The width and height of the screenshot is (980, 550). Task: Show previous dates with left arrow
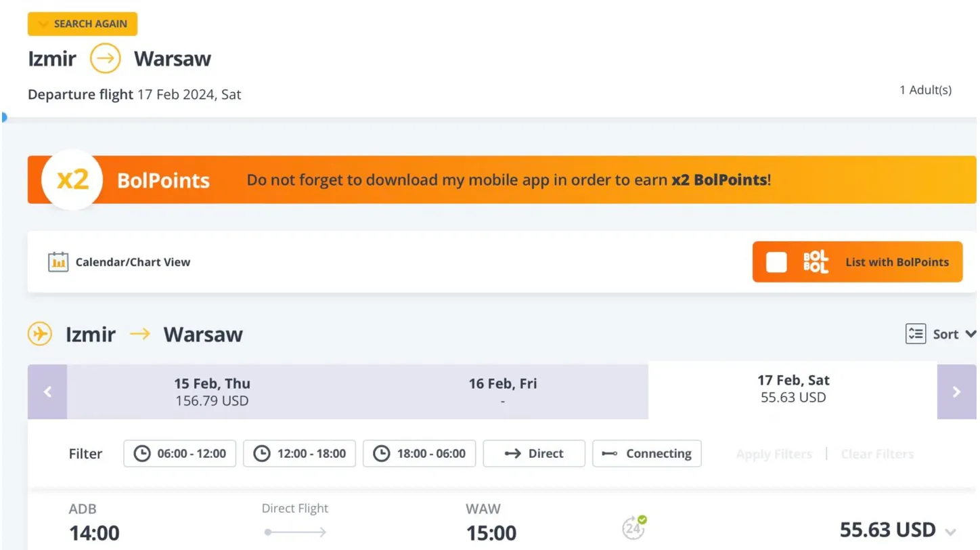point(47,392)
